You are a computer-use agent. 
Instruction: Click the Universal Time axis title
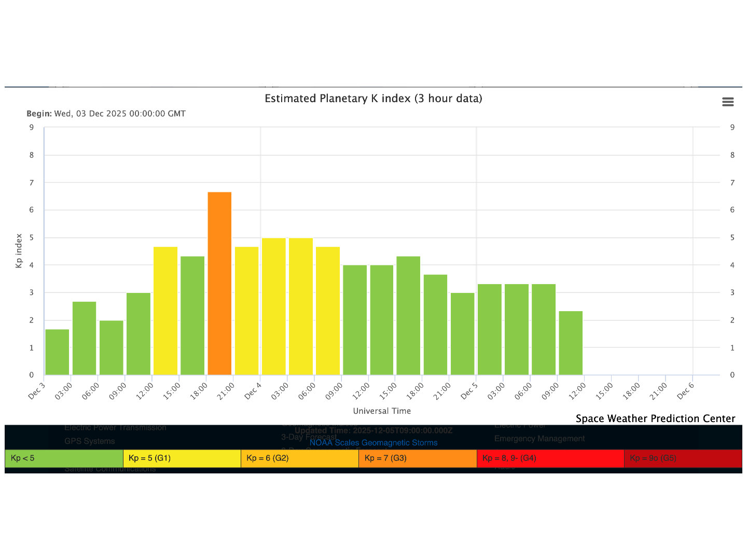tap(382, 411)
